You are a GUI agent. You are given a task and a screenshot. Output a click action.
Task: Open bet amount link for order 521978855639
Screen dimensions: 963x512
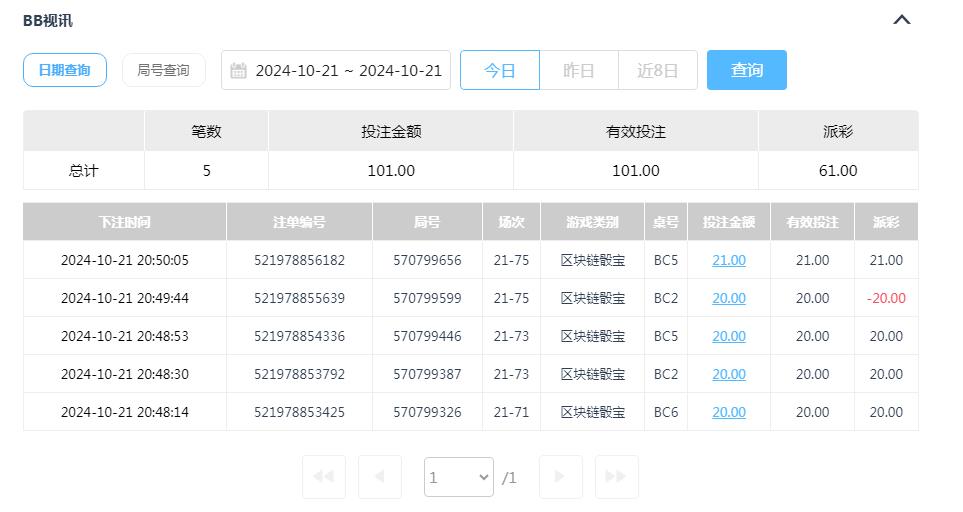pyautogui.click(x=728, y=298)
